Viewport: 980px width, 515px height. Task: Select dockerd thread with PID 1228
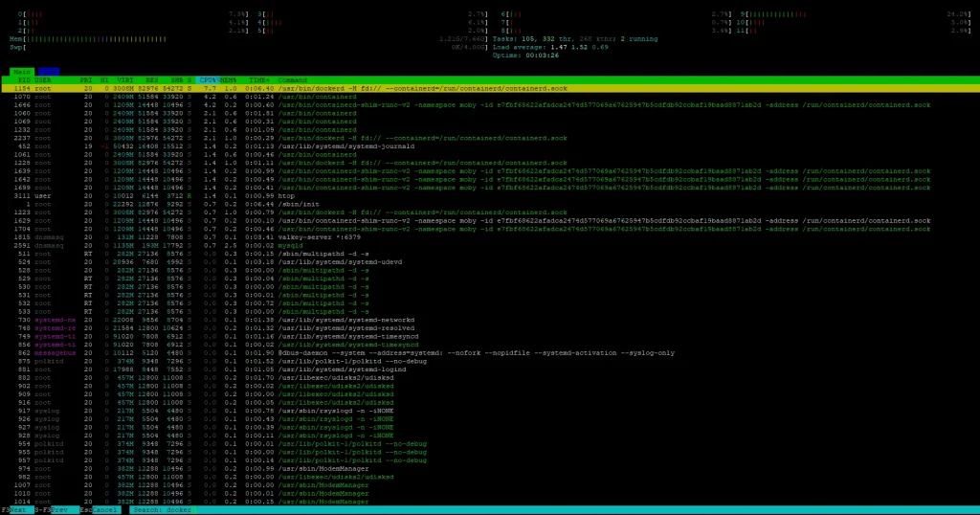(x=490, y=163)
